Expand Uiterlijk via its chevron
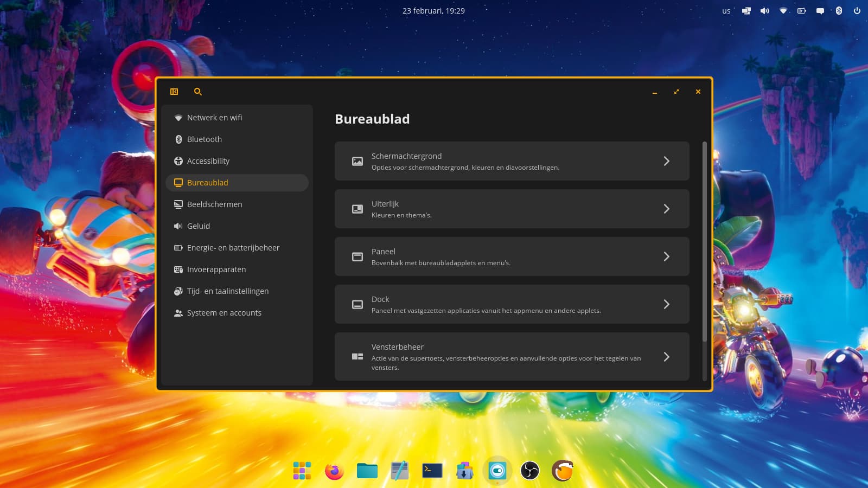 pos(667,209)
